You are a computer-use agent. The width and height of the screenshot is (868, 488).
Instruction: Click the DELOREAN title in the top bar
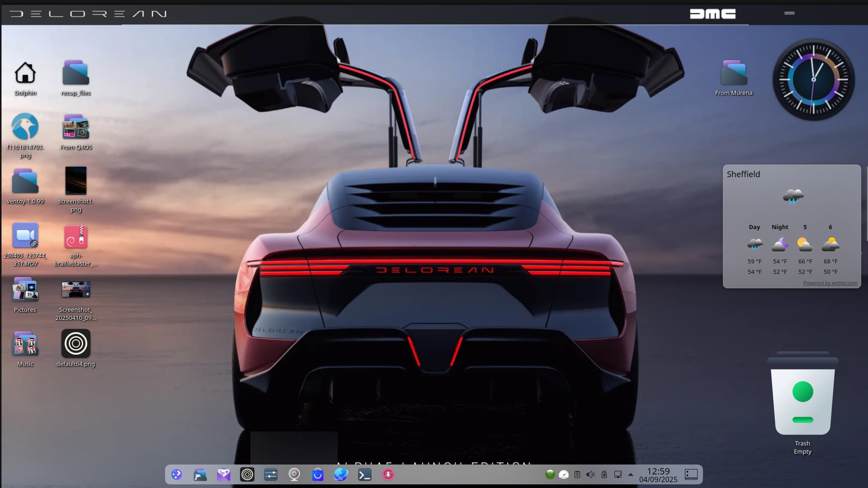pos(88,14)
